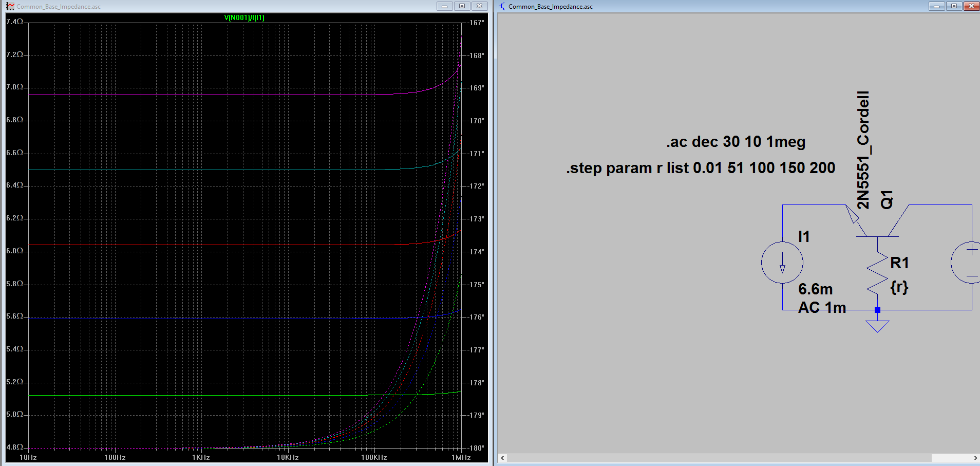Select the I1 current source symbol
980x466 pixels.
(x=782, y=263)
